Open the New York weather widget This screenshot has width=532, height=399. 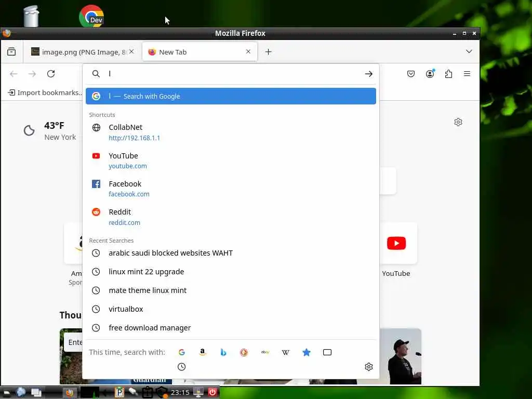50,131
